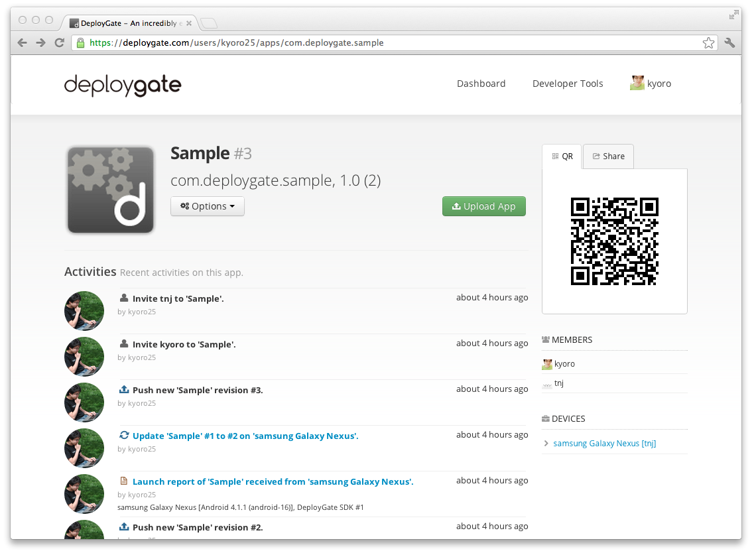
Task: Click 'by kyoro25' under Invite tnj
Action: [137, 312]
